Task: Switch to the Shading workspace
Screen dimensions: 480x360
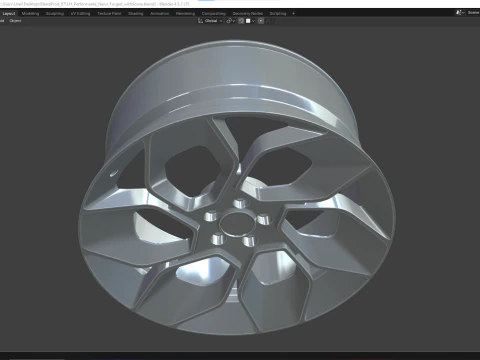Action: pyautogui.click(x=136, y=14)
